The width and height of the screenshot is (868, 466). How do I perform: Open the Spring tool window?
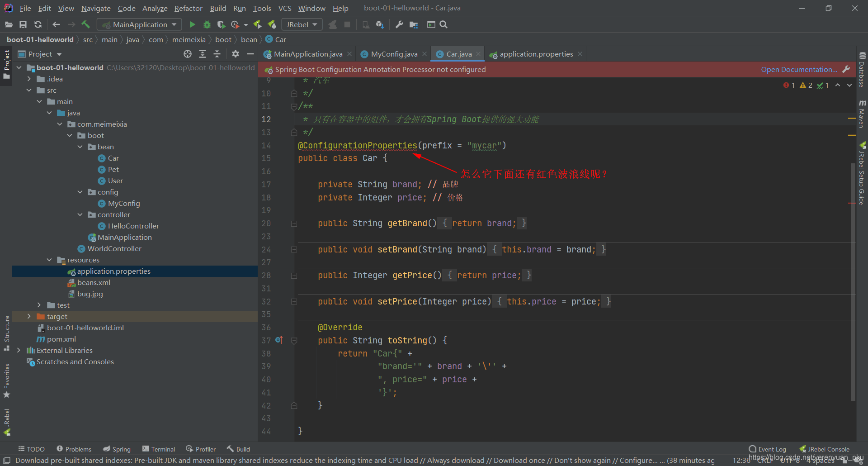click(x=117, y=449)
